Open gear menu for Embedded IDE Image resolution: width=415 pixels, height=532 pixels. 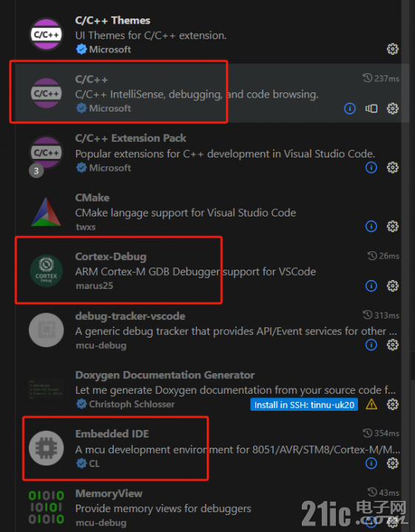tap(393, 463)
